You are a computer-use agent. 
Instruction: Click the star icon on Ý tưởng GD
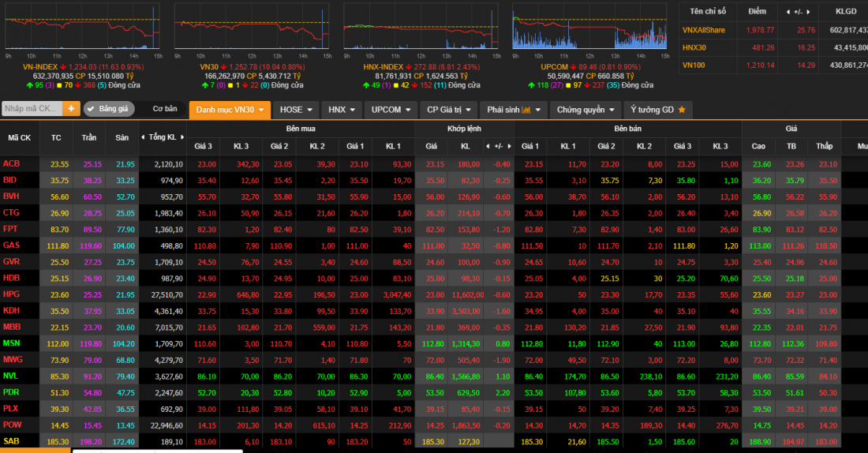click(682, 110)
